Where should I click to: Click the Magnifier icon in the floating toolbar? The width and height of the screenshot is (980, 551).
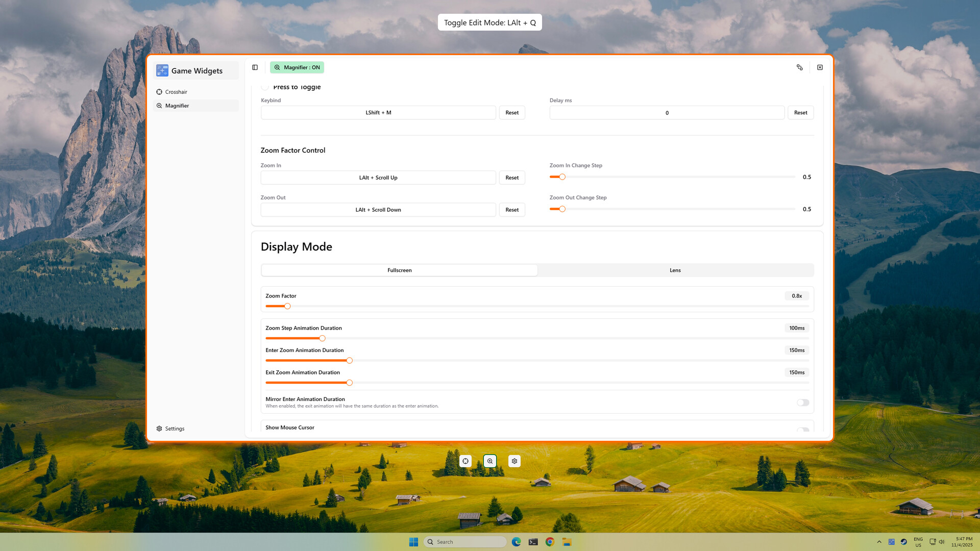489,461
